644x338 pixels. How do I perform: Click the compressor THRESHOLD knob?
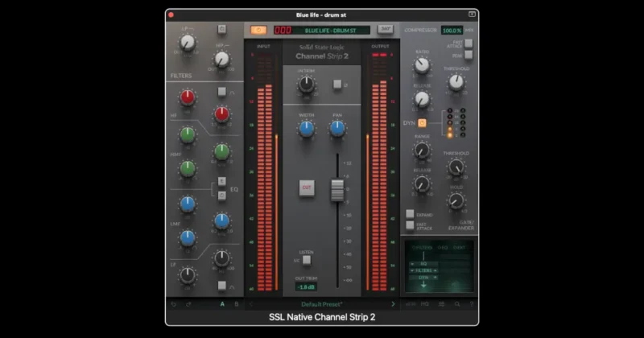click(456, 82)
